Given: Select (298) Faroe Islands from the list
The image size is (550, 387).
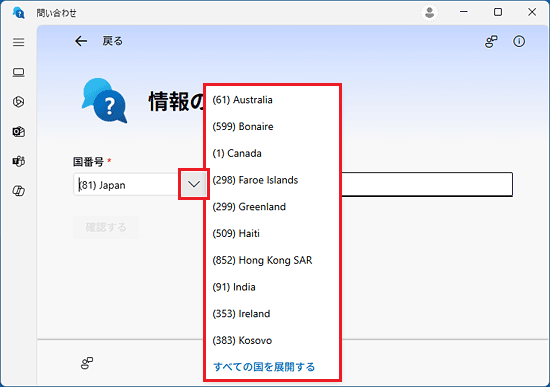Looking at the screenshot, I should point(273,180).
